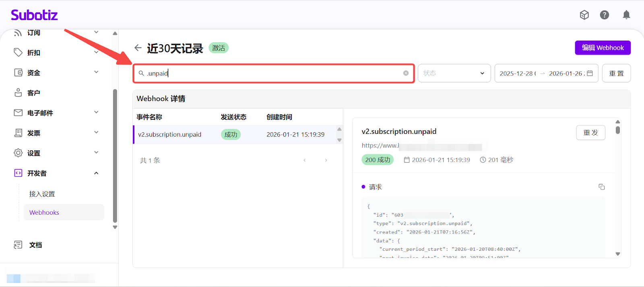Click the 重置 reset button
644x287 pixels.
click(x=616, y=73)
